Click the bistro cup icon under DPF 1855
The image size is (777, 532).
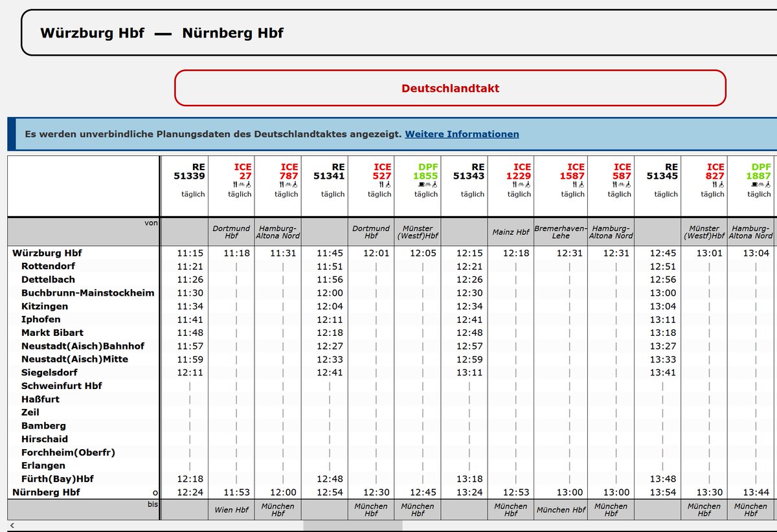pos(422,184)
